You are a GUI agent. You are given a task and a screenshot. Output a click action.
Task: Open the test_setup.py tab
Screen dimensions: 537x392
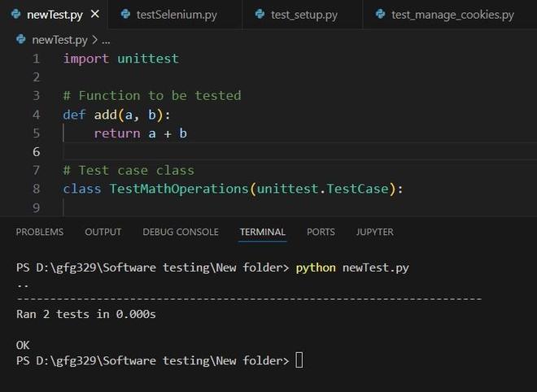click(303, 15)
